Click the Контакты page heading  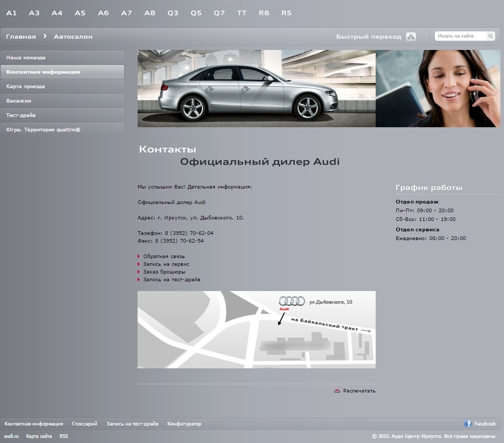(167, 149)
